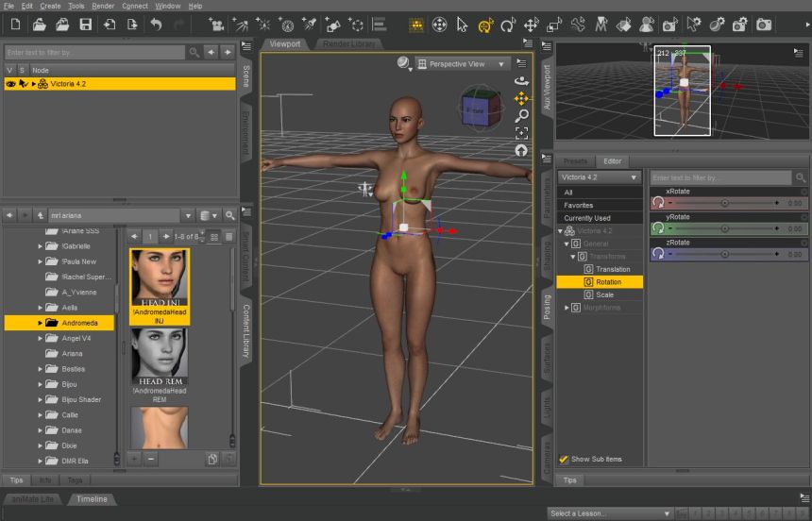Image resolution: width=812 pixels, height=521 pixels.
Task: Click the magnifier Zoom icon beside the viewport
Action: (521, 115)
